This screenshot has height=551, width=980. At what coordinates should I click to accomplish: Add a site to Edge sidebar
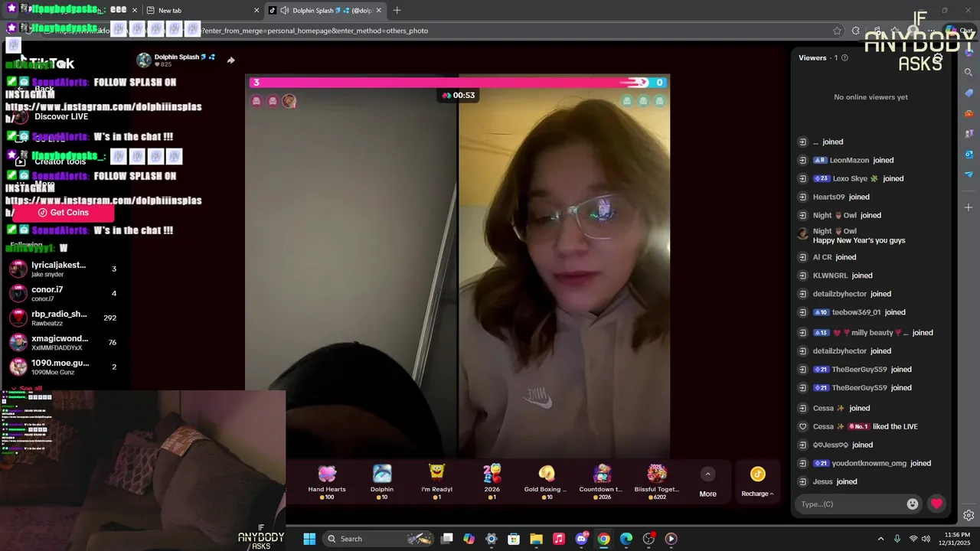pyautogui.click(x=969, y=207)
